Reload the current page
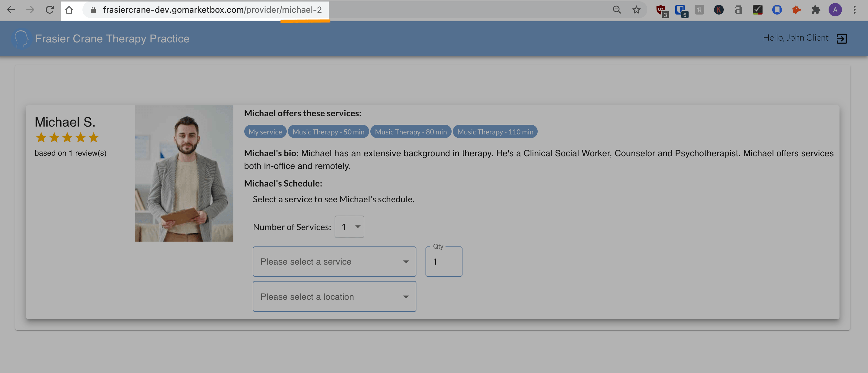Screen dimensions: 868x373 50,10
